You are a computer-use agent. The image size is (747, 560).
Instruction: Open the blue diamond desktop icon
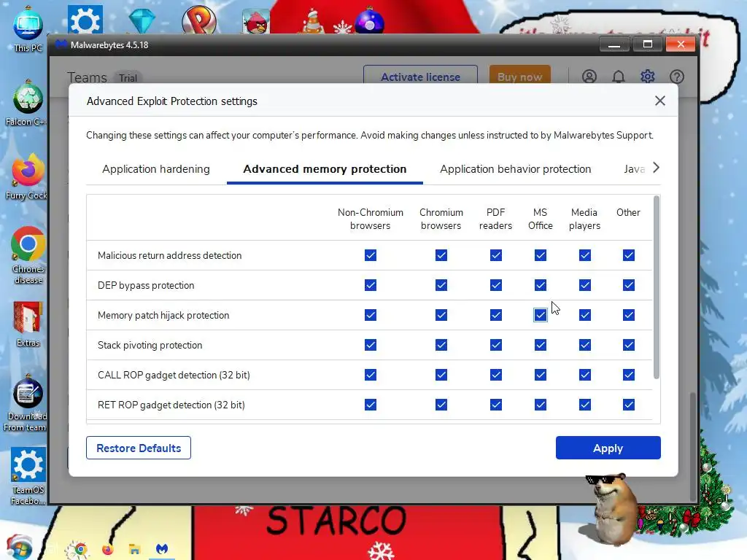[x=142, y=21]
